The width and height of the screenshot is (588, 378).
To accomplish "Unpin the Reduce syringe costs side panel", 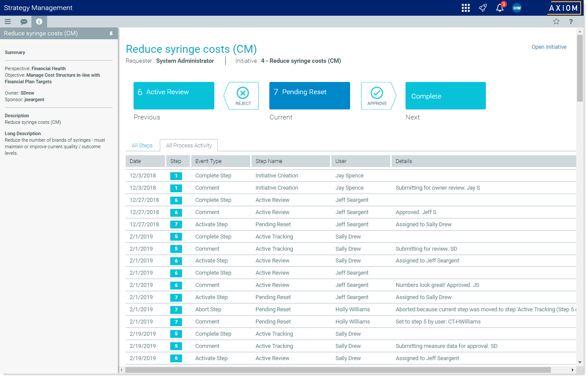I will click(111, 34).
